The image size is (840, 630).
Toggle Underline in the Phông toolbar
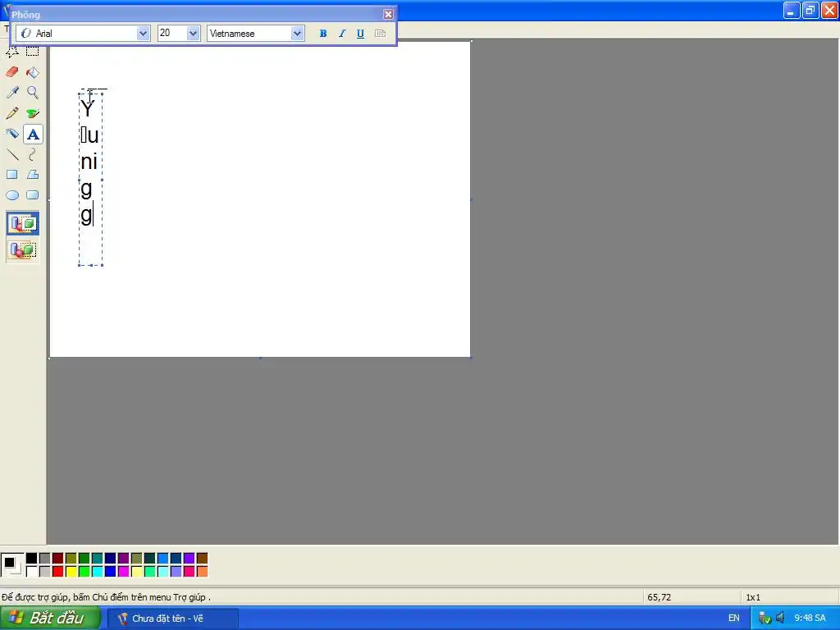point(361,33)
